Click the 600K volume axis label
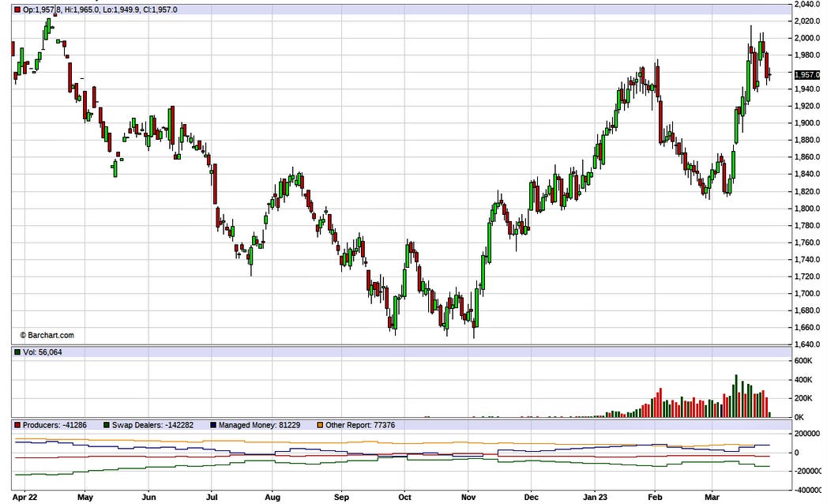 click(803, 360)
